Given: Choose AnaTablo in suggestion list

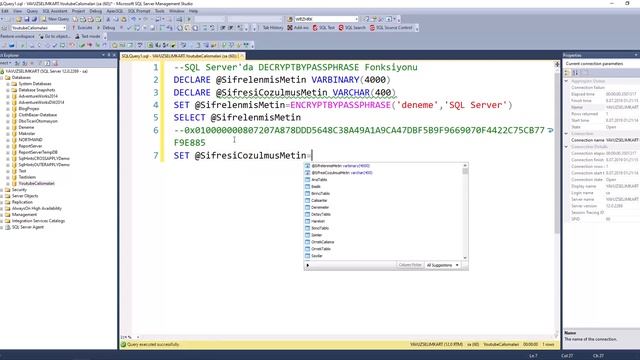Looking at the screenshot, I should pos(319,180).
